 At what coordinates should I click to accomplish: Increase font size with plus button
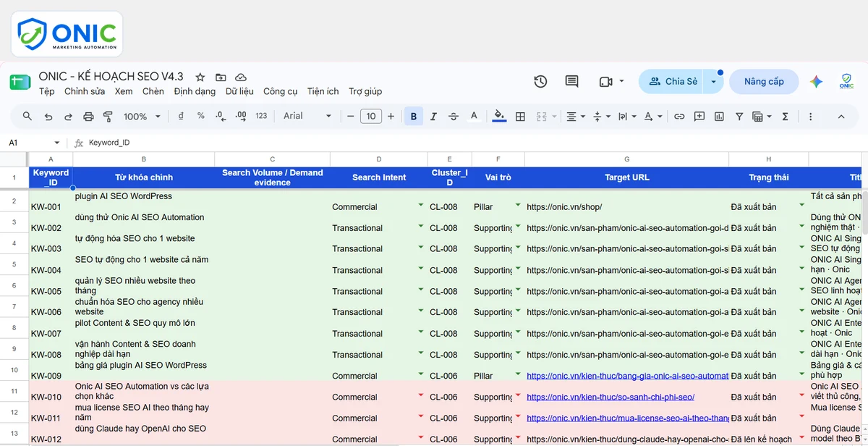click(391, 116)
